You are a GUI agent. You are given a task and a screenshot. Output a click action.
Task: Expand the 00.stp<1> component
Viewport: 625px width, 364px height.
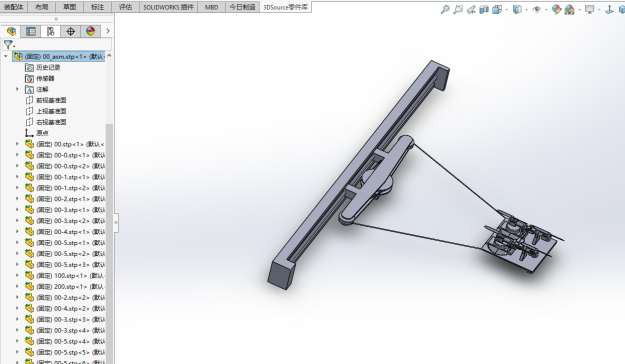tap(17, 144)
